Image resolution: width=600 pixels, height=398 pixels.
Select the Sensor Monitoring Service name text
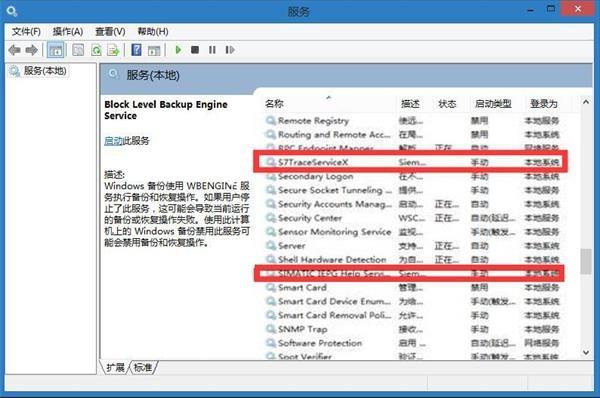pyautogui.click(x=334, y=232)
